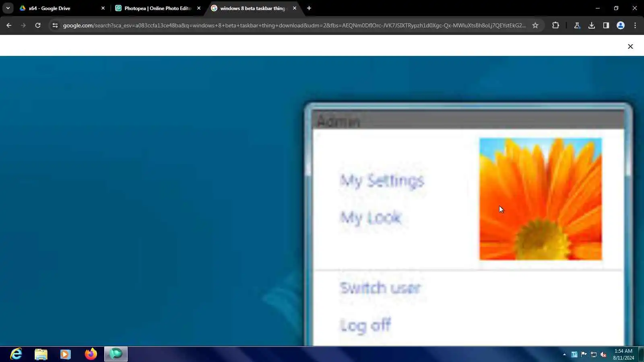Image resolution: width=644 pixels, height=362 pixels.
Task: Reload the current page
Action: [x=38, y=25]
